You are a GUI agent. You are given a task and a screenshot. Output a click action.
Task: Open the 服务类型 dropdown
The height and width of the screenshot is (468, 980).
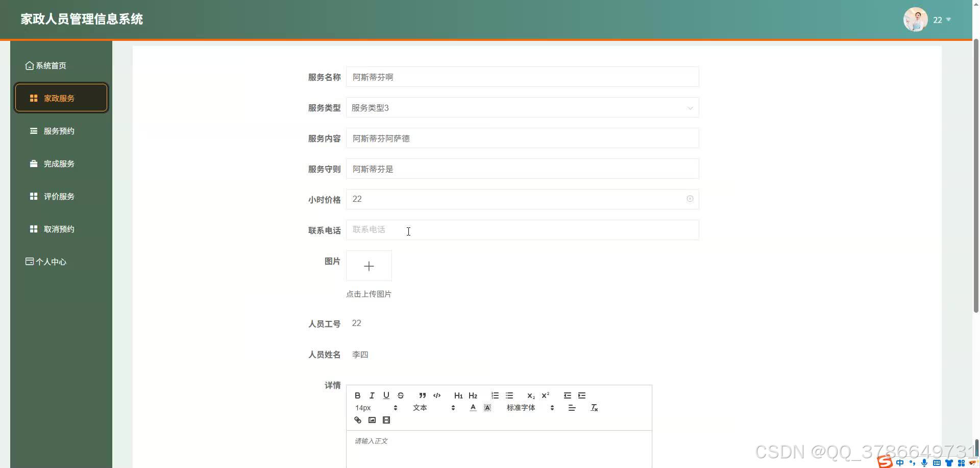pyautogui.click(x=522, y=107)
